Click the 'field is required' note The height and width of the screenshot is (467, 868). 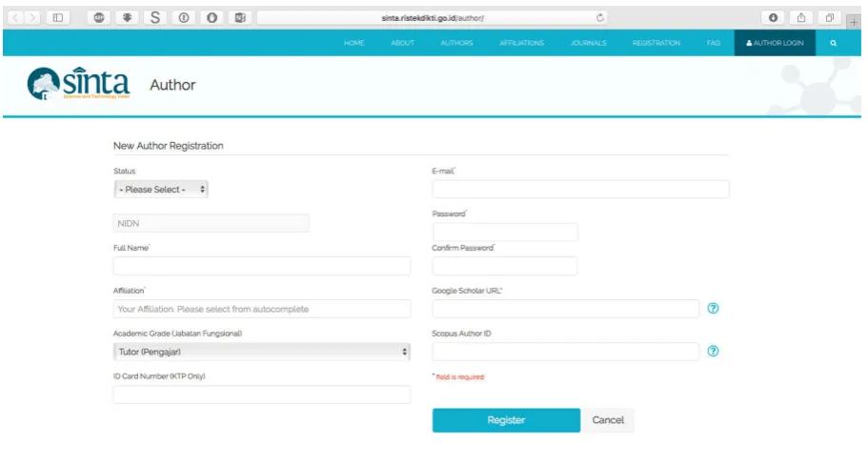459,376
